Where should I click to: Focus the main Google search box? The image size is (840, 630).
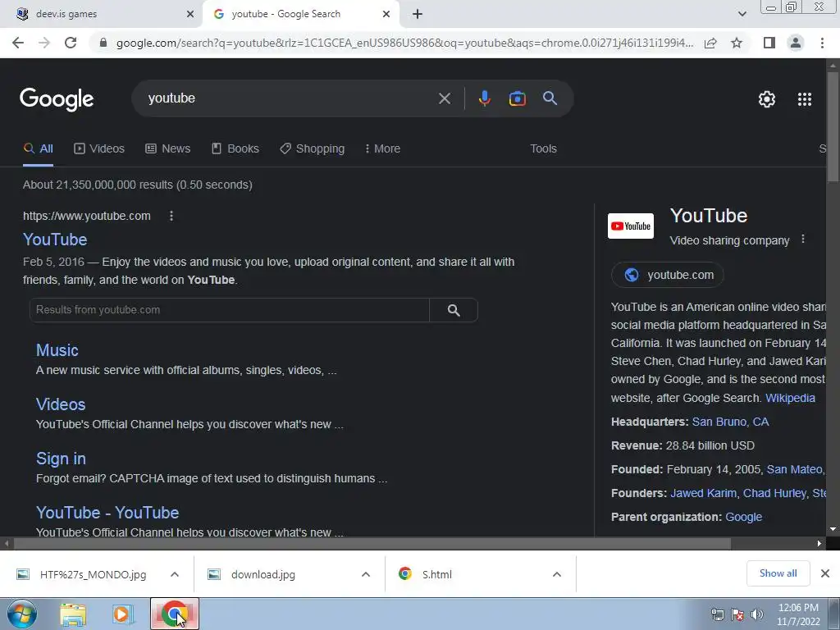290,98
